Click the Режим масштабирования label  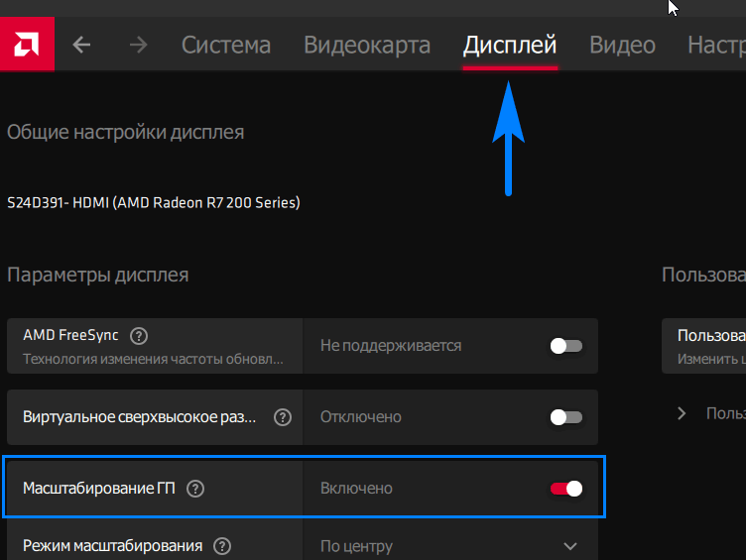coord(113,546)
